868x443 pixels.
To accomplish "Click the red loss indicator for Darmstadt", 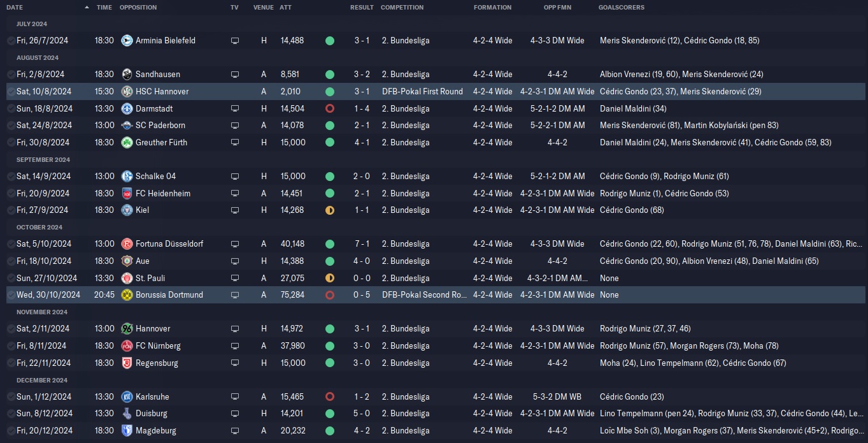I will [x=329, y=108].
